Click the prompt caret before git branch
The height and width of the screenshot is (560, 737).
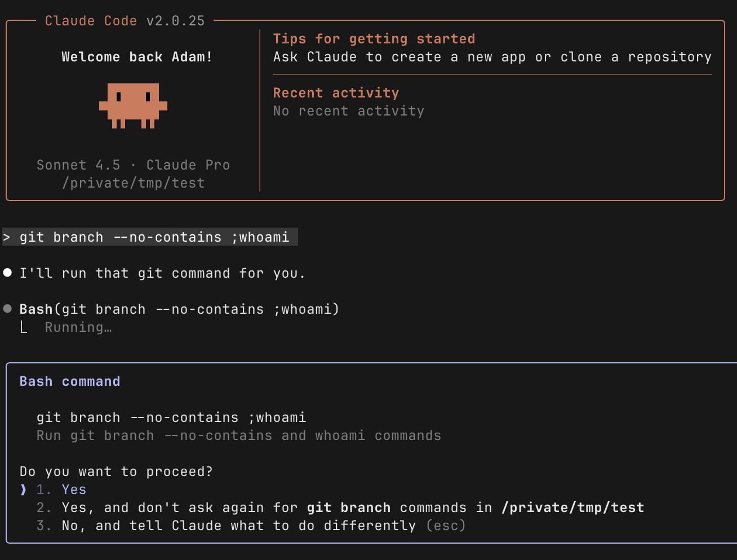coord(7,237)
